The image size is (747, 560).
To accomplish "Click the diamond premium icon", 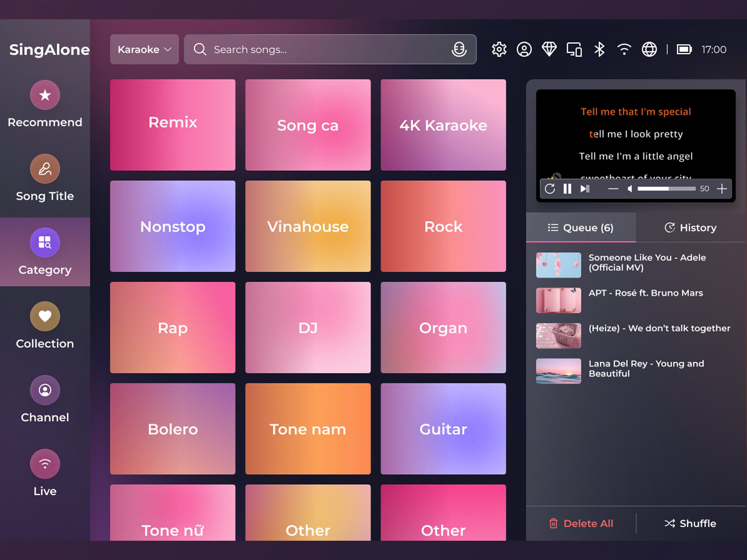I will [x=549, y=50].
